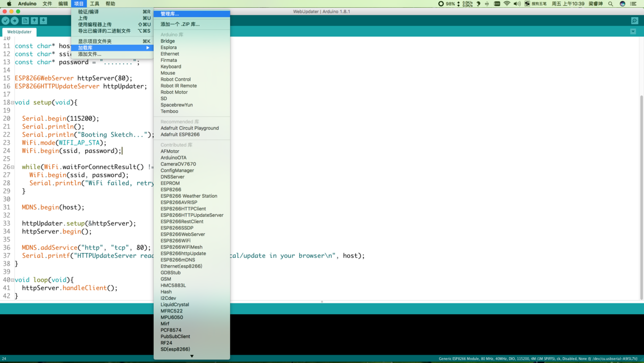Collapse the setup function fold marker

pos(12,102)
